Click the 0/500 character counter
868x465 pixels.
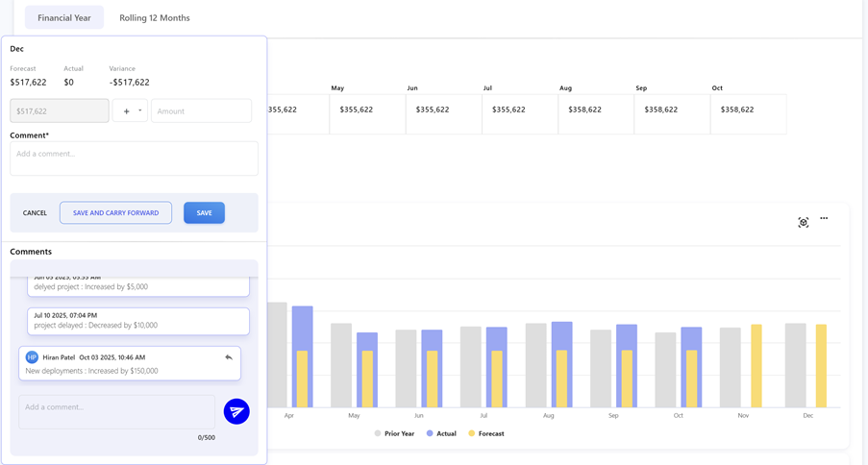tap(207, 437)
